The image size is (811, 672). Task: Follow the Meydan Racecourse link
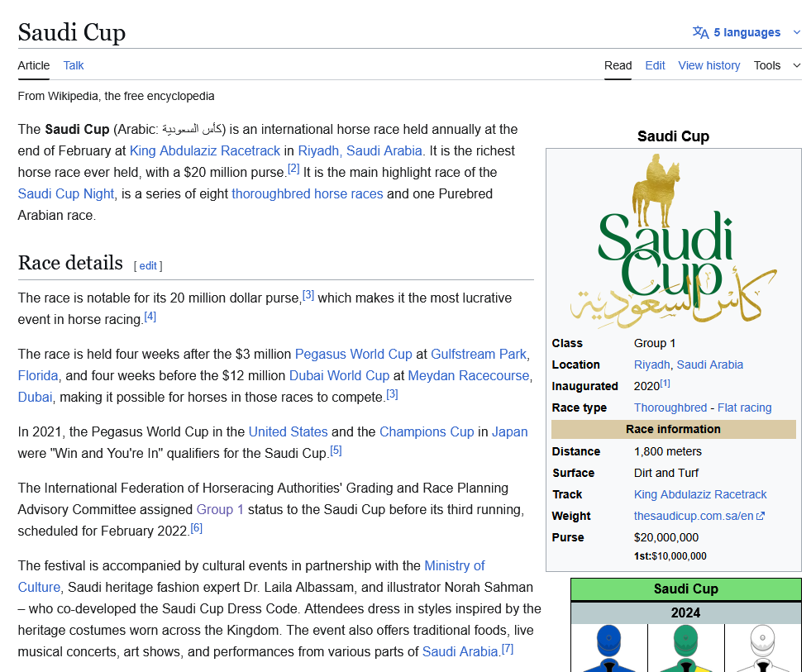(469, 375)
